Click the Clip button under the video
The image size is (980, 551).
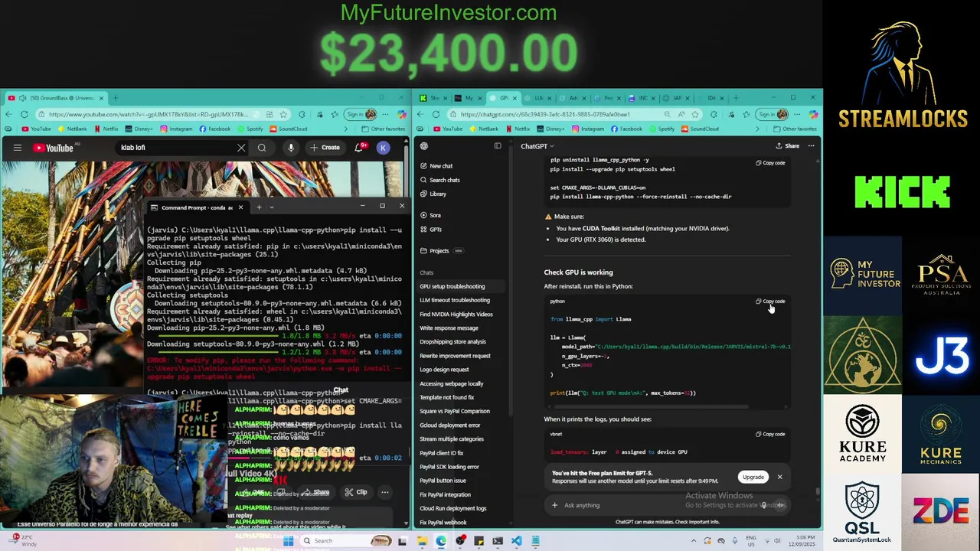pos(356,492)
